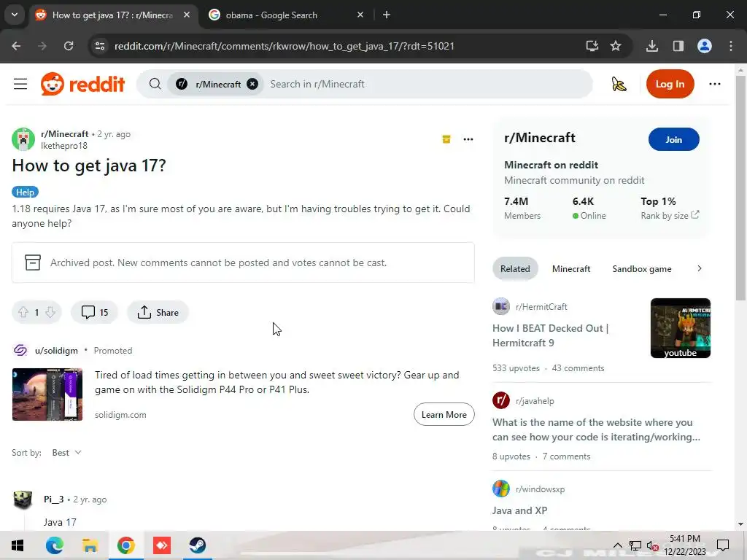Viewport: 747px width, 560px height.
Task: Open commenter Pi_3's profile
Action: pyautogui.click(x=54, y=499)
